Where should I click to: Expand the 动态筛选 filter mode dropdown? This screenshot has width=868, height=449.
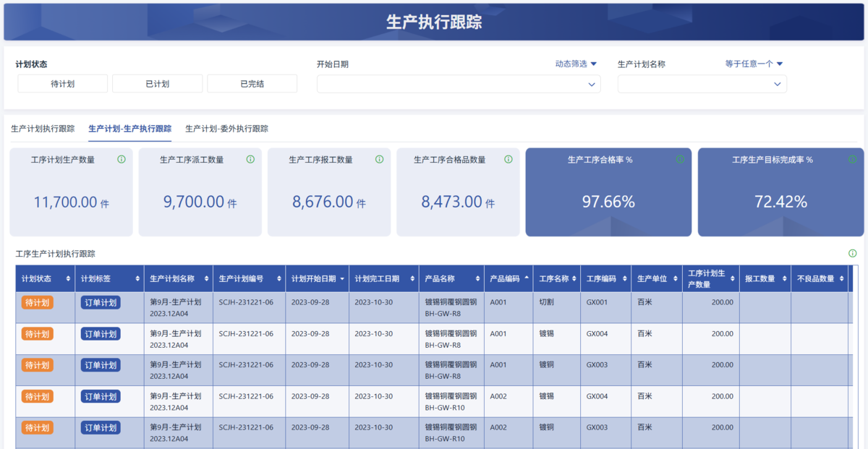[x=576, y=64]
